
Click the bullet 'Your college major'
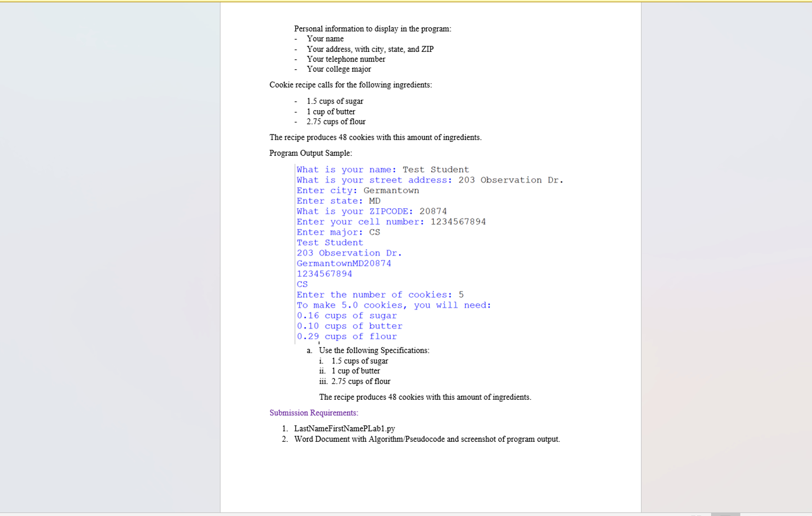pos(339,69)
